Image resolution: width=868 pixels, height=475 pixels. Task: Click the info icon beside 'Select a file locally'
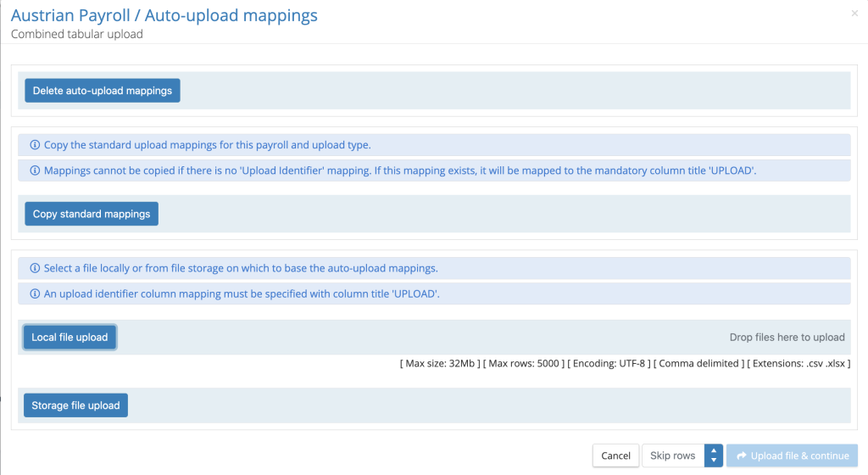coord(35,268)
